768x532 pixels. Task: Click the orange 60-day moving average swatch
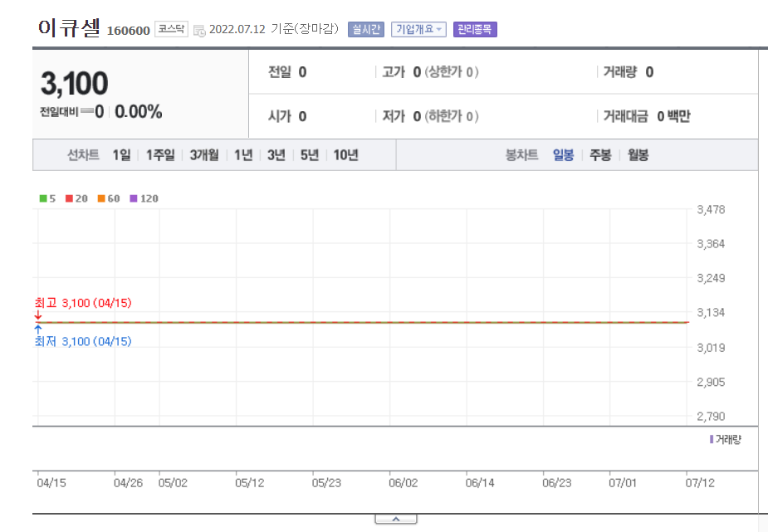pyautogui.click(x=101, y=198)
